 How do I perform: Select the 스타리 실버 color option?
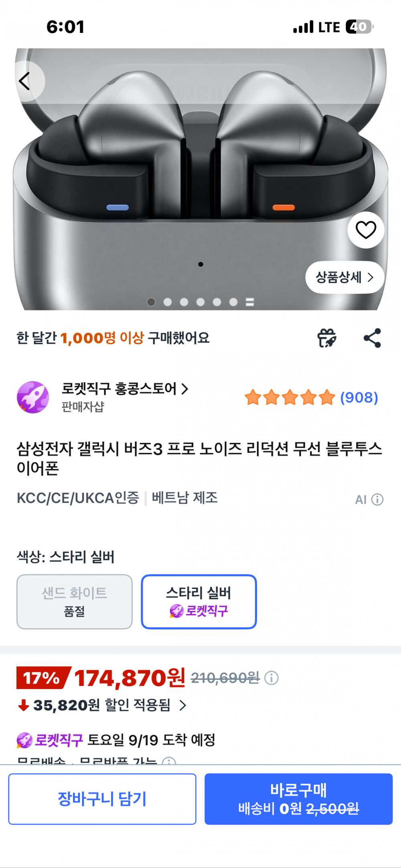tap(199, 602)
